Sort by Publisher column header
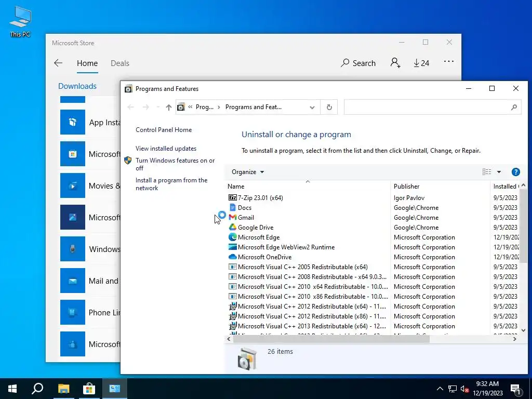The image size is (532, 399). (440, 187)
